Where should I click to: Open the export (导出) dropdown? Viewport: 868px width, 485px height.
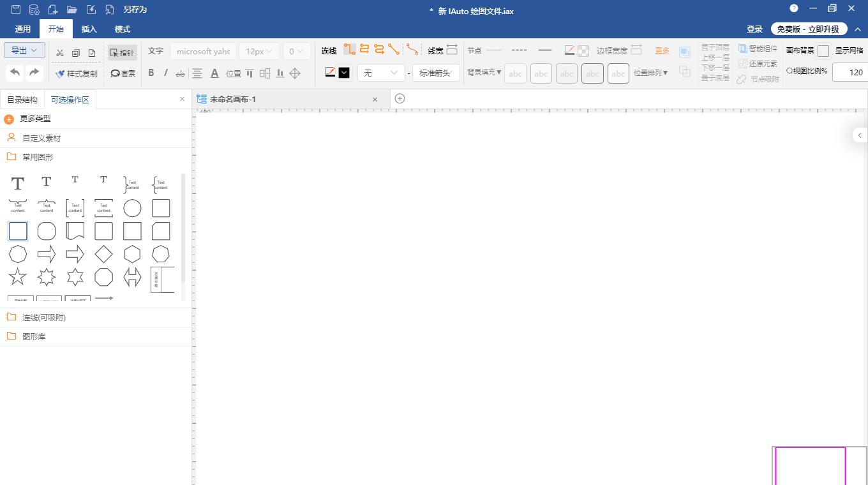point(24,50)
